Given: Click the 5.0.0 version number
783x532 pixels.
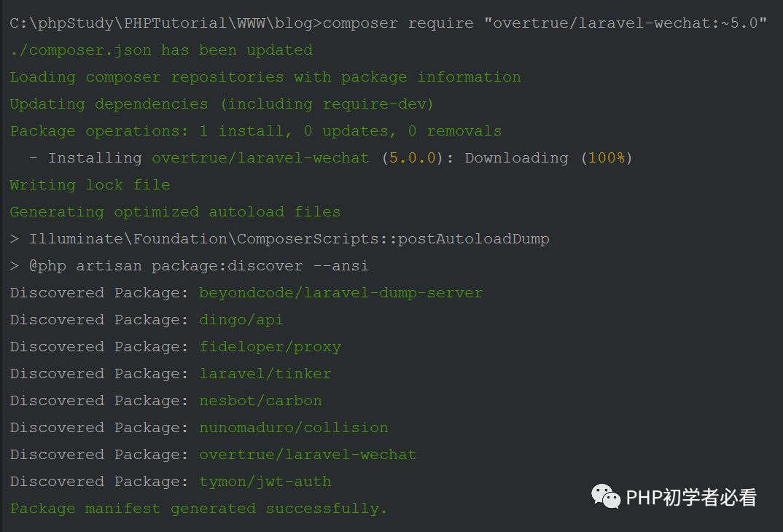Looking at the screenshot, I should tap(412, 158).
